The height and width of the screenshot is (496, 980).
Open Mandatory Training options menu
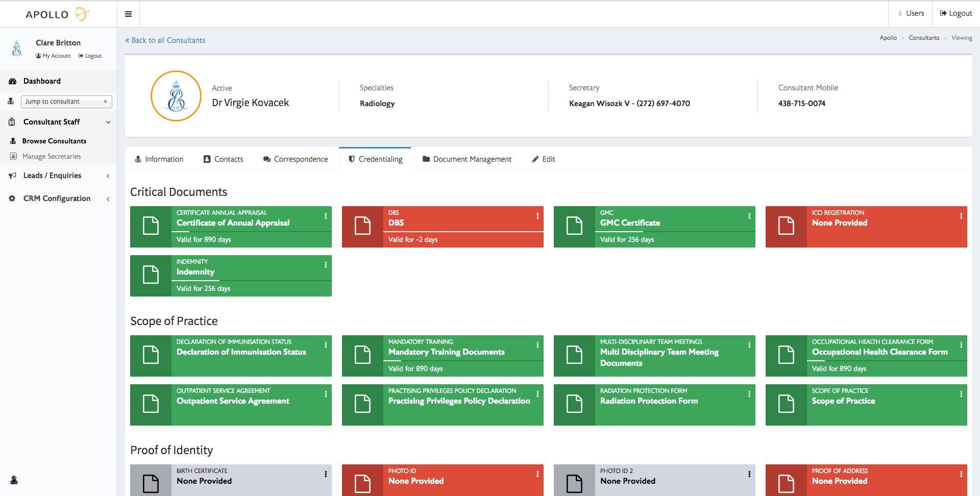click(x=537, y=345)
